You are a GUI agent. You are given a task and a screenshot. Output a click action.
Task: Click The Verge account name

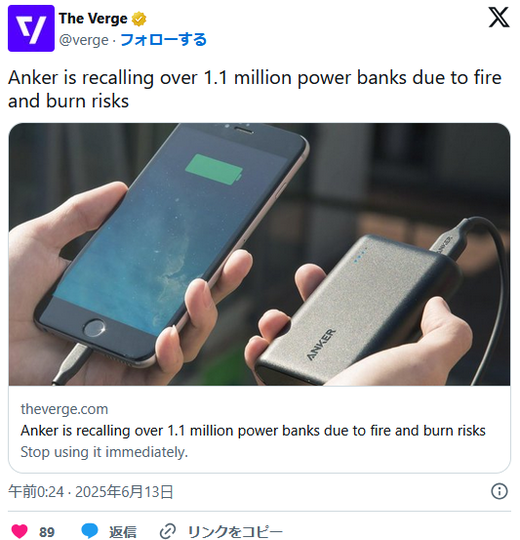coord(93,19)
